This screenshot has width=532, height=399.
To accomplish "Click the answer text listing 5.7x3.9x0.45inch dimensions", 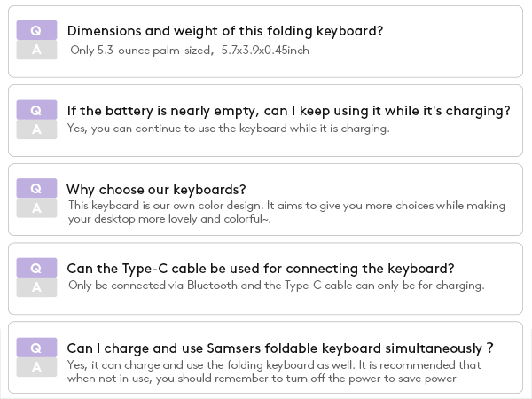I will point(190,51).
